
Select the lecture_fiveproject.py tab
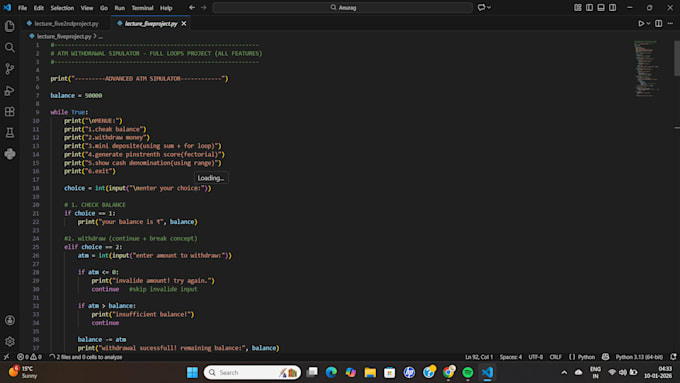tap(151, 23)
